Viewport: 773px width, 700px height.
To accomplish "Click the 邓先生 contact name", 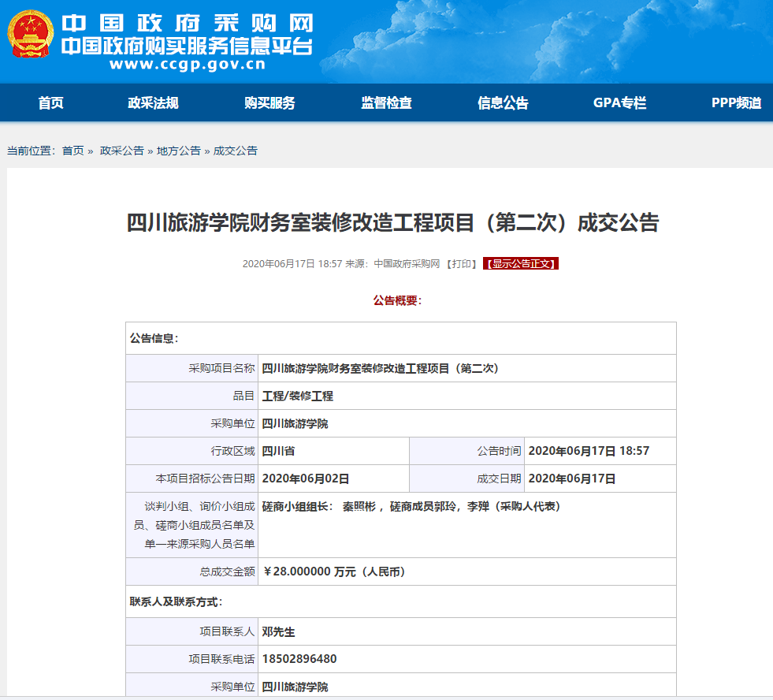I will click(278, 632).
